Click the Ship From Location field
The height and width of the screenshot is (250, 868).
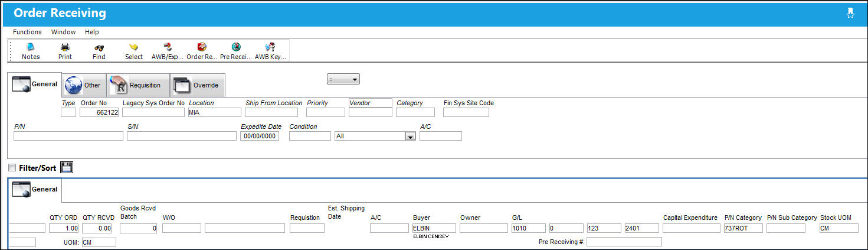tap(271, 112)
